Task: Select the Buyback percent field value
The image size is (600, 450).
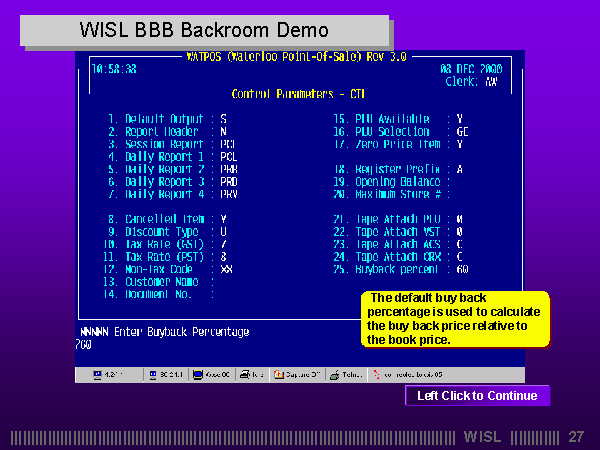Action: pos(462,270)
